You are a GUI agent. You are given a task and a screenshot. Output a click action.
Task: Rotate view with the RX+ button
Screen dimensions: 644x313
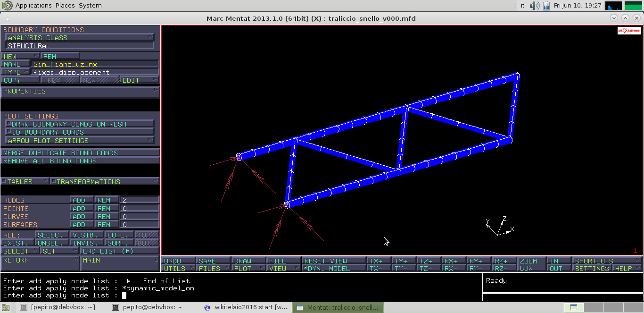pyautogui.click(x=454, y=261)
